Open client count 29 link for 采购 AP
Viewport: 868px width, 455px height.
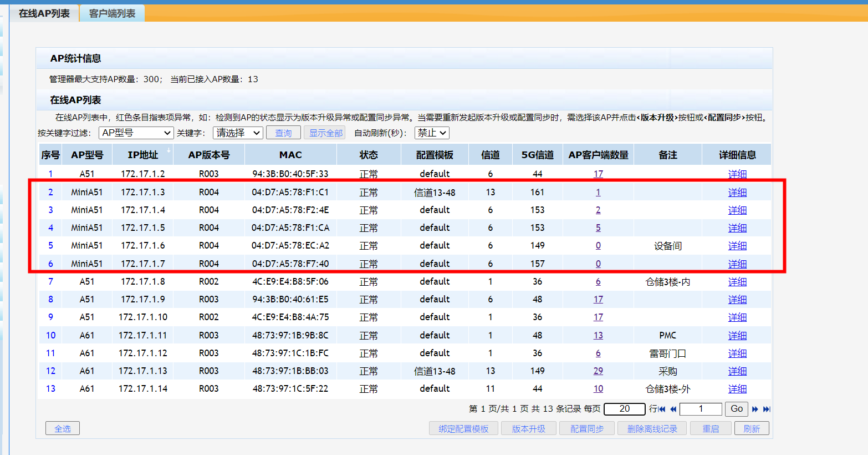coord(598,371)
